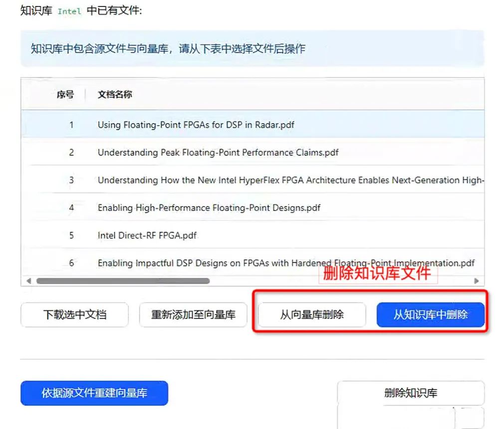Screen dimensions: 504x429
Task: Click the green Intel knowledge base name
Action: coord(69,11)
